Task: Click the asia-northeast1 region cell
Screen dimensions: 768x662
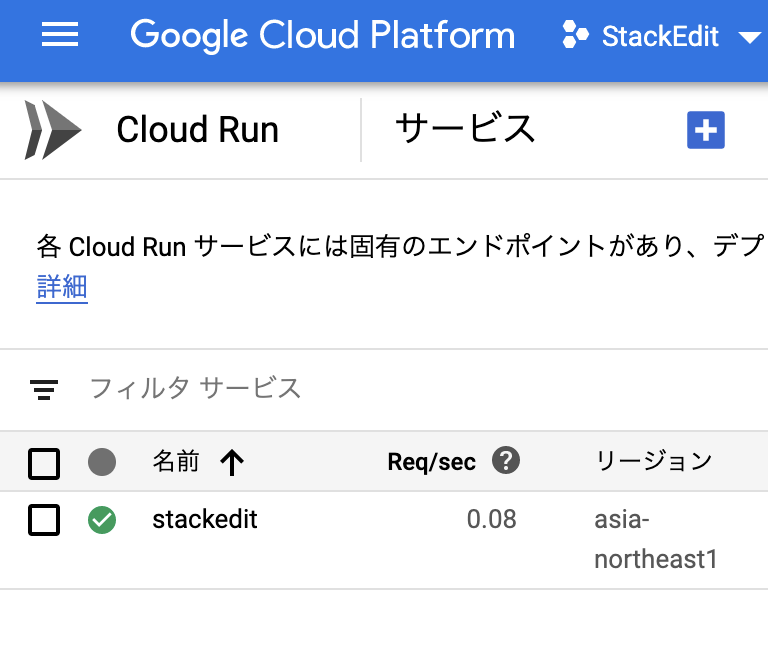Action: [x=656, y=539]
